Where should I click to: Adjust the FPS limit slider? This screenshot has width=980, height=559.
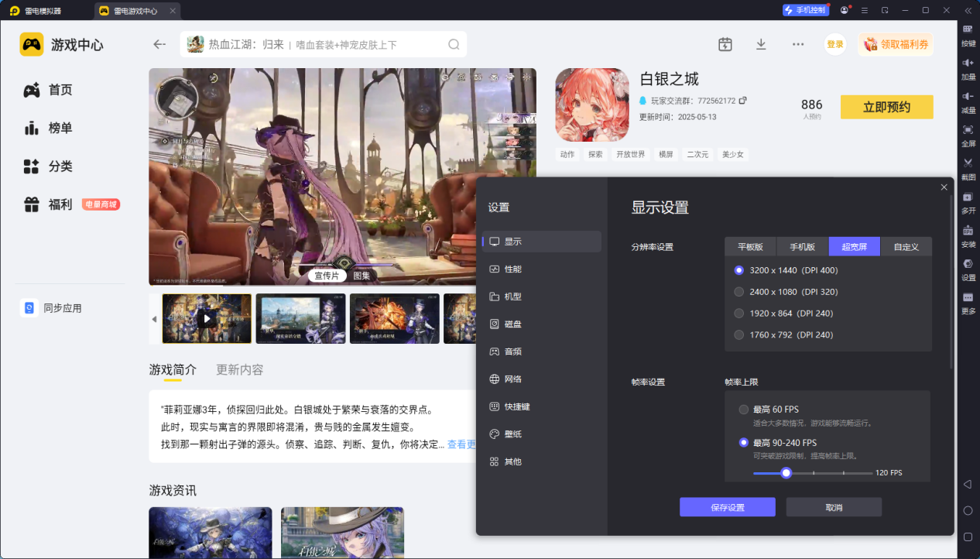tap(786, 472)
